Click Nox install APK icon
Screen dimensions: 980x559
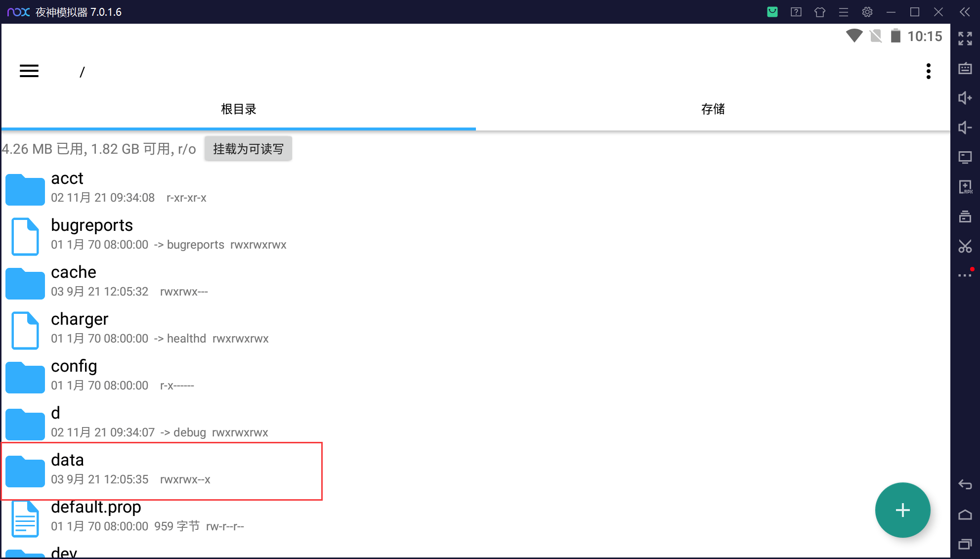tap(965, 187)
